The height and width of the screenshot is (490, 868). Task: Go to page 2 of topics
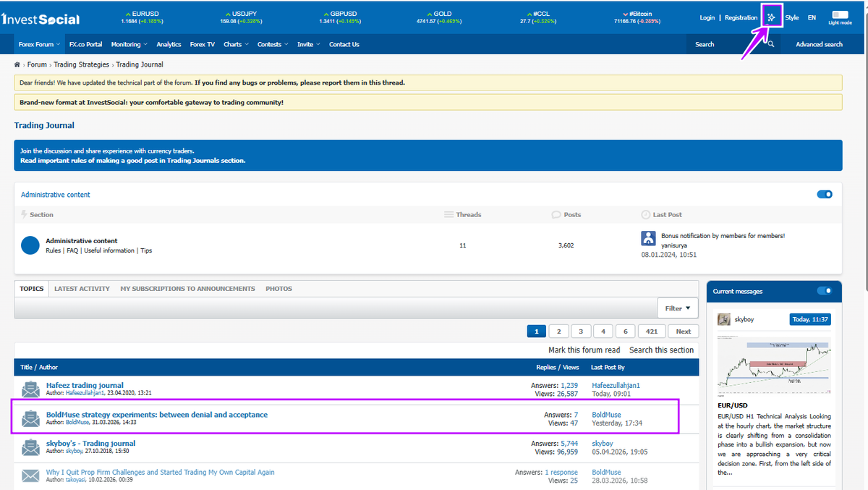(558, 331)
